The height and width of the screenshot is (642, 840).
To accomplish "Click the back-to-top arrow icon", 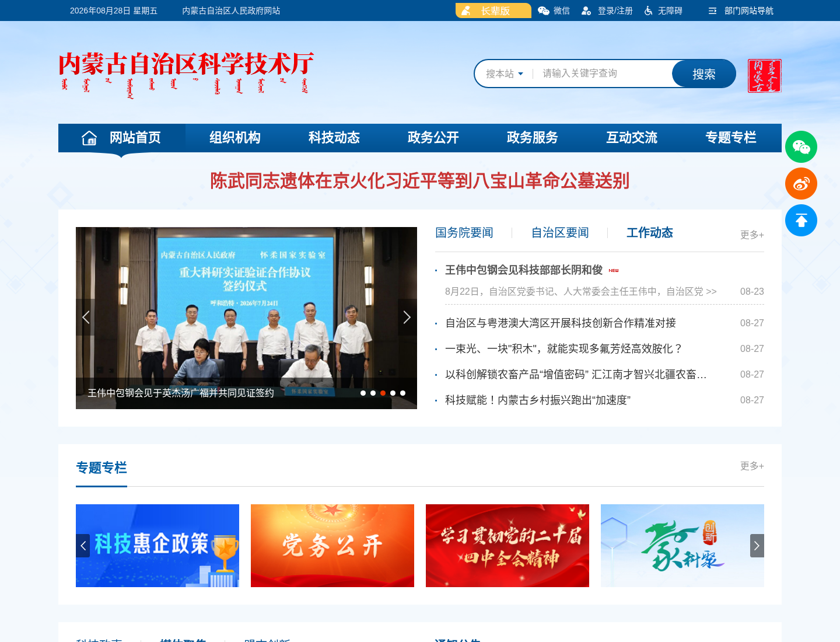I will pyautogui.click(x=801, y=221).
